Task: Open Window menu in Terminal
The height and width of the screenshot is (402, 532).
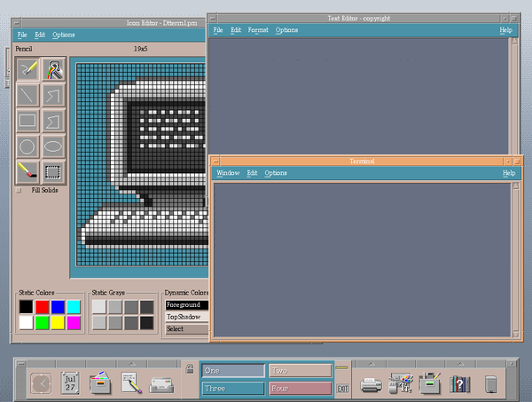Action: [x=228, y=173]
